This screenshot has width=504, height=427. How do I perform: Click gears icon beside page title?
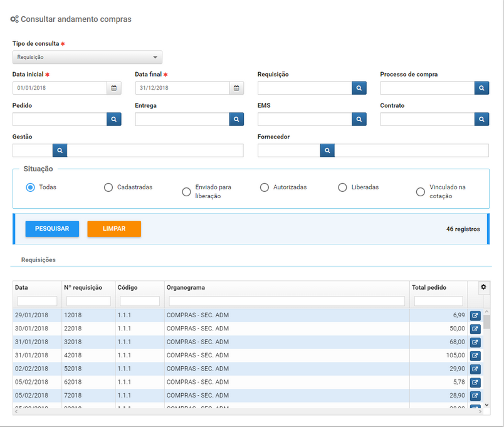[x=14, y=19]
